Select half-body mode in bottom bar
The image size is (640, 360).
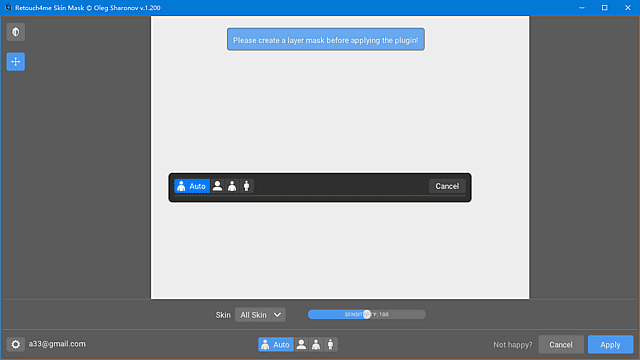click(x=316, y=344)
